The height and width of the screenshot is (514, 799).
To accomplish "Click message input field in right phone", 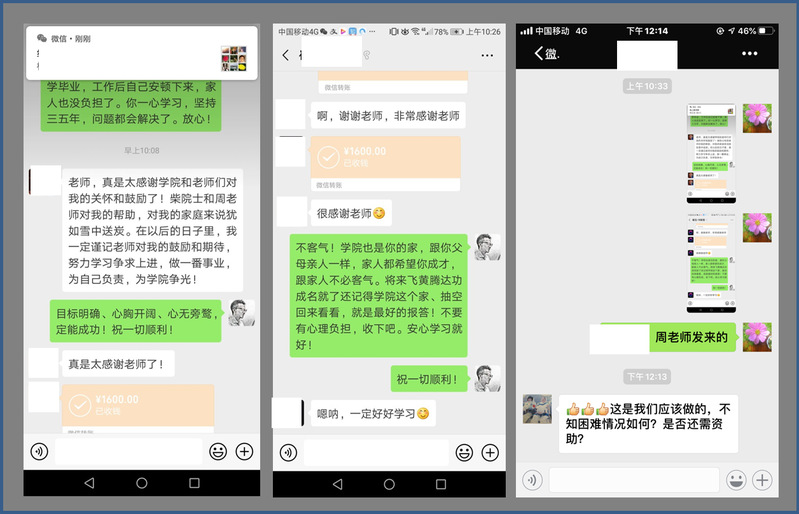I will (633, 480).
